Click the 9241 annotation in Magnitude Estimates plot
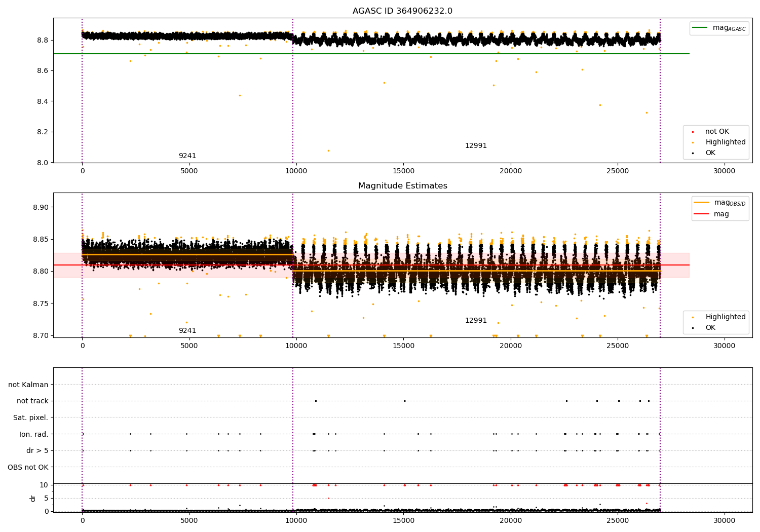The image size is (760, 532). click(187, 331)
